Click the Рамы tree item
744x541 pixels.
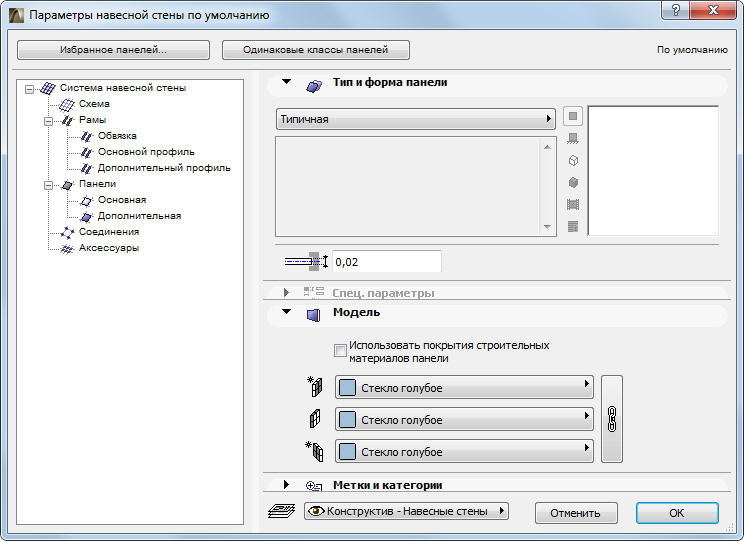coord(92,120)
